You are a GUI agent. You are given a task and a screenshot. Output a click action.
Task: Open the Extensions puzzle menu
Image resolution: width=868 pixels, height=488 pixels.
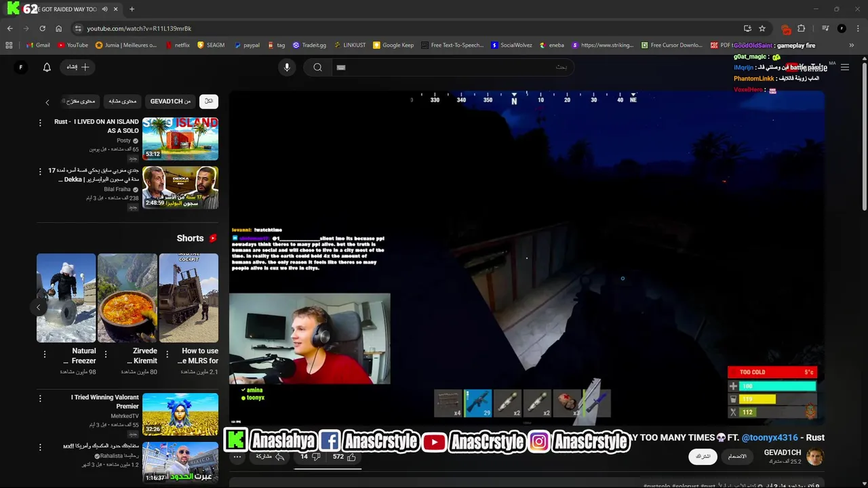coord(802,28)
